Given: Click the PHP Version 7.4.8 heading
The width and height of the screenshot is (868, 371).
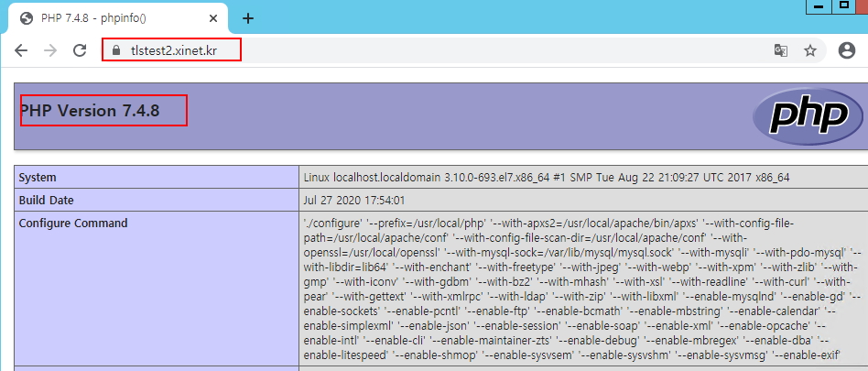Looking at the screenshot, I should pos(90,111).
